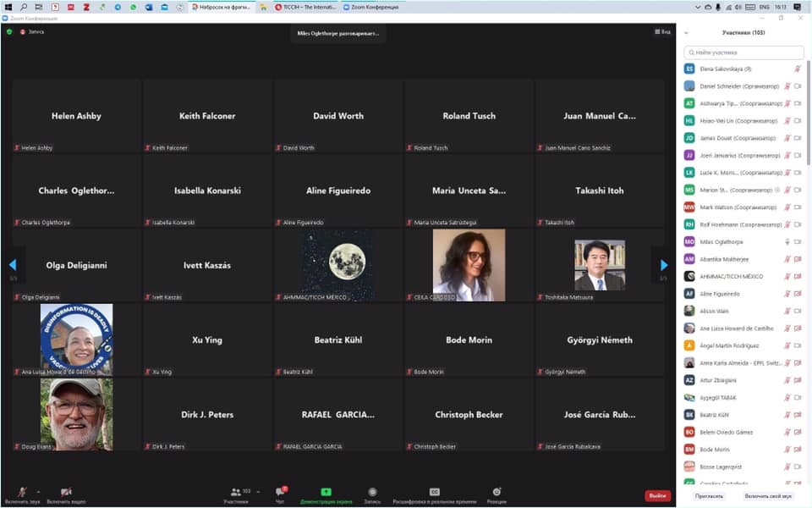Select Doug Evans's video tile

(77, 414)
